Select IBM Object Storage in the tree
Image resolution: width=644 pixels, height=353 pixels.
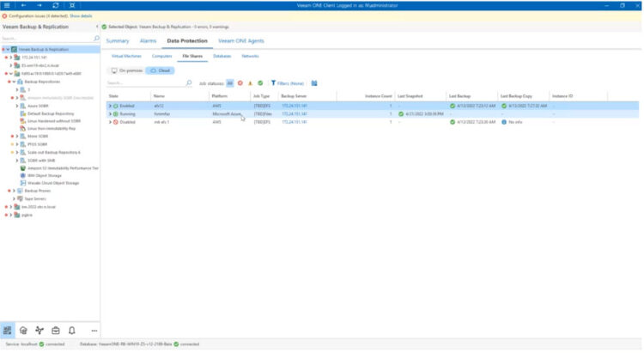pos(45,176)
